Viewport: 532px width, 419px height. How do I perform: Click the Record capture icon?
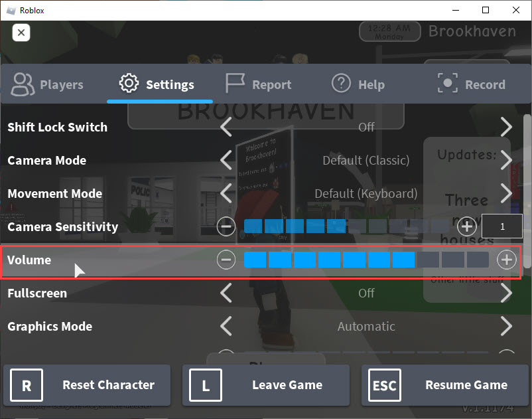coord(448,83)
